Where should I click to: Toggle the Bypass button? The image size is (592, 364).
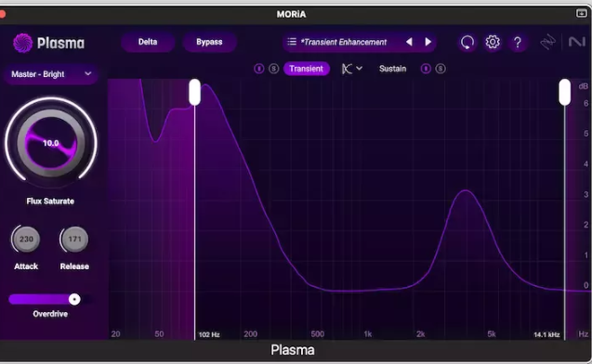point(209,42)
